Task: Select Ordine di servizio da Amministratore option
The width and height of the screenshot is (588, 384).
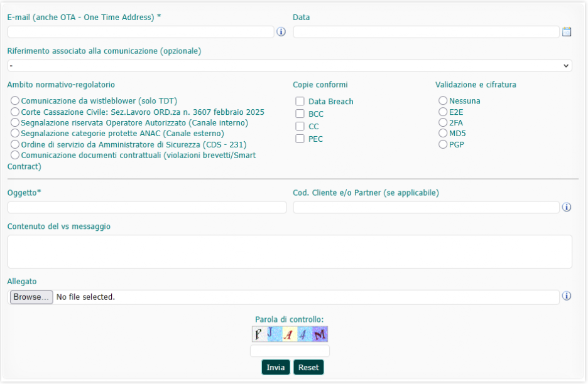Action: tap(15, 144)
